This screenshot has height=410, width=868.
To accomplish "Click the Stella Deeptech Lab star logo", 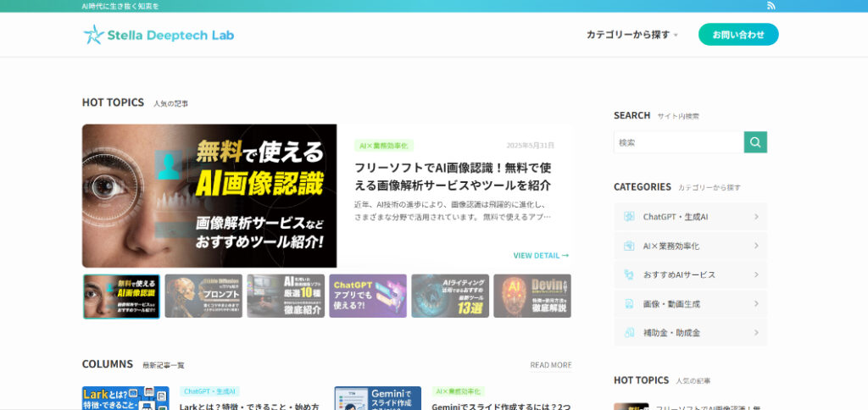I will click(92, 35).
